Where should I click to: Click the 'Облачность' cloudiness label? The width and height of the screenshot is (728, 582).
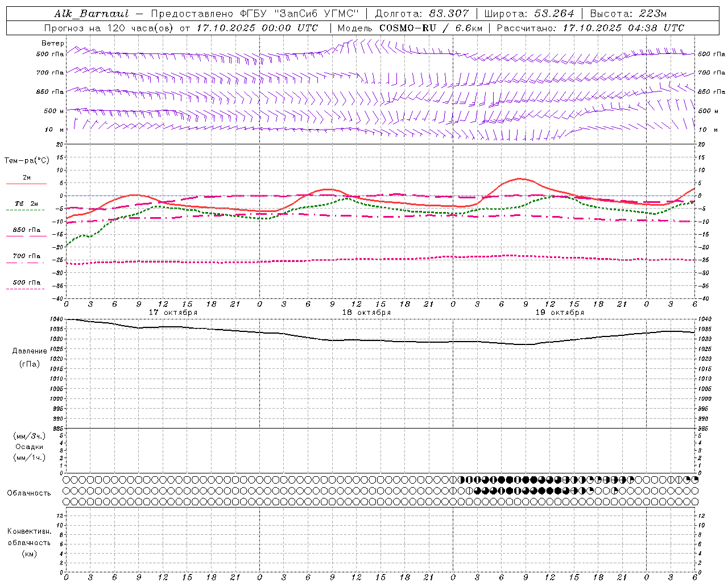click(29, 493)
